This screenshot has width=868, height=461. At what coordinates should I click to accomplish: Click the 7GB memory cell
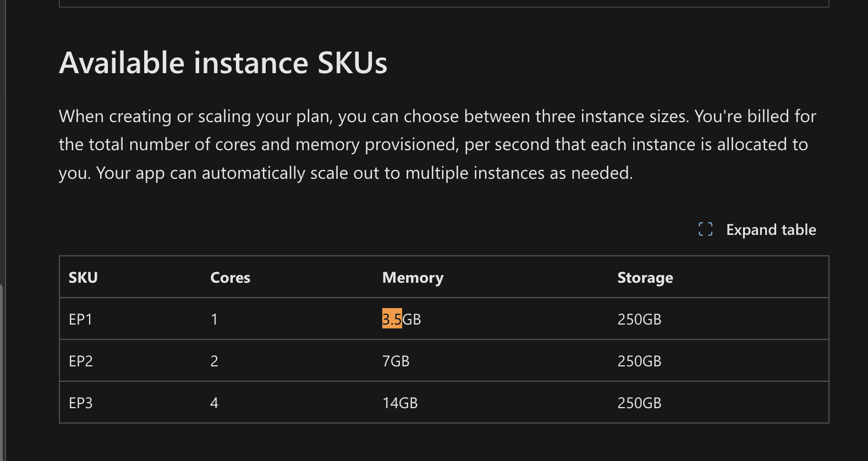pos(396,361)
